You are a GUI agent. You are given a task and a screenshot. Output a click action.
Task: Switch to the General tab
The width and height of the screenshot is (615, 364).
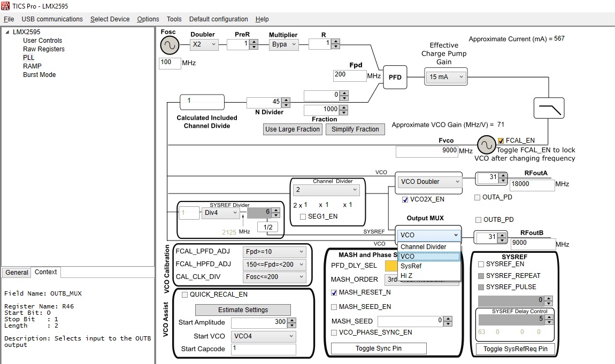pyautogui.click(x=17, y=272)
